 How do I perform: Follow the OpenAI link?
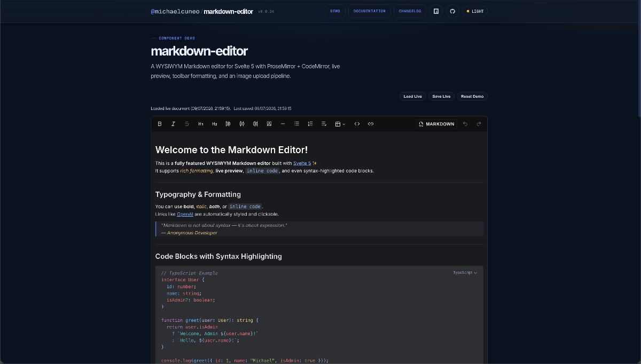(185, 214)
